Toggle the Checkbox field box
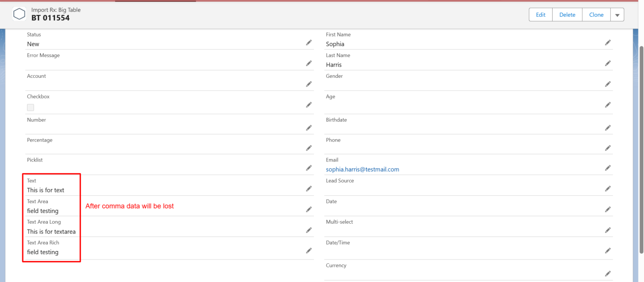Image resolution: width=644 pixels, height=282 pixels. click(31, 107)
